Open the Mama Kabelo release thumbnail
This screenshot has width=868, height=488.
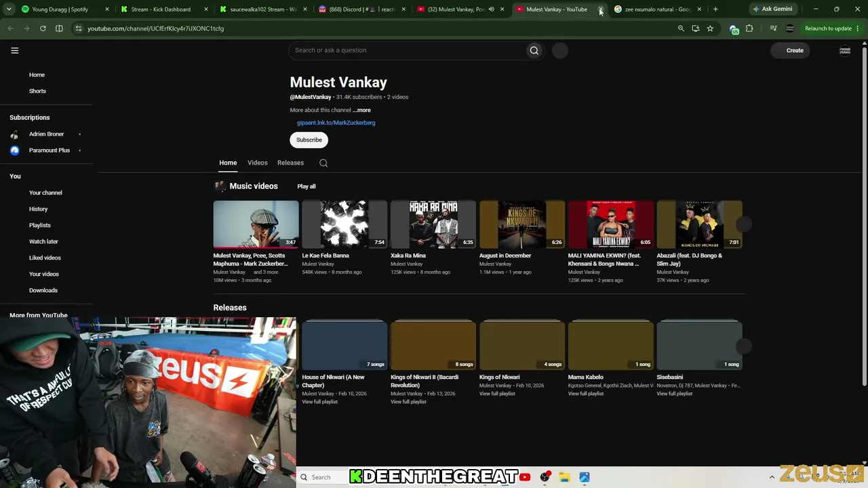[x=611, y=346]
